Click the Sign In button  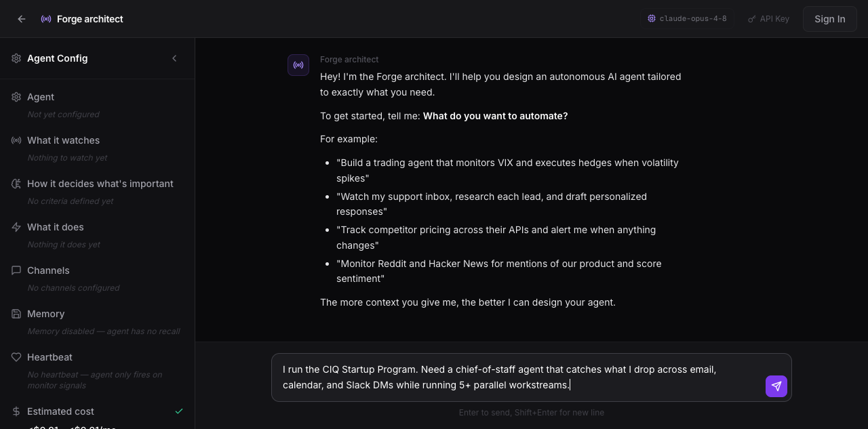(829, 19)
